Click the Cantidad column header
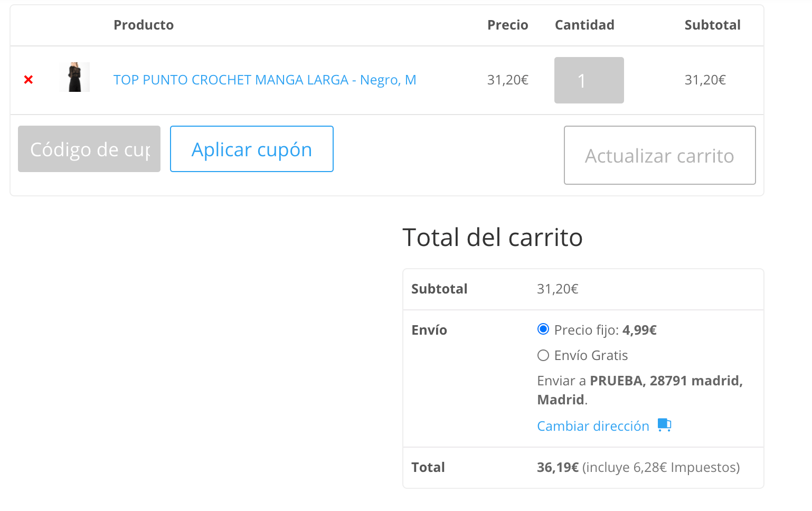The image size is (812, 511). pos(584,25)
